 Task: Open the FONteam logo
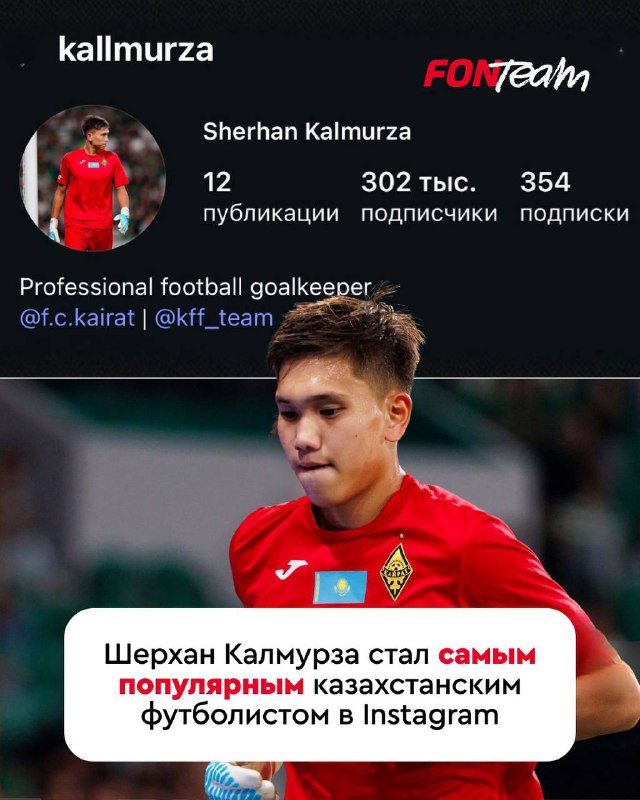pyautogui.click(x=506, y=75)
